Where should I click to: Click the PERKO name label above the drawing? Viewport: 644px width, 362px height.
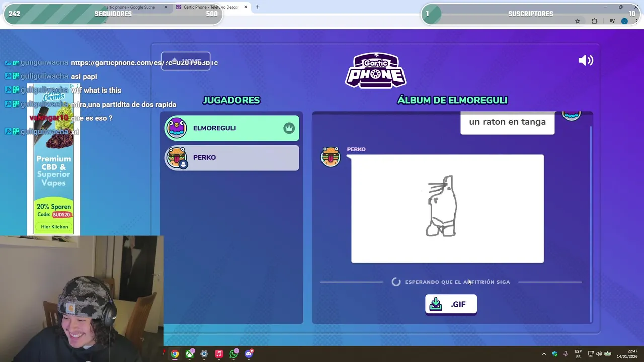[x=356, y=149]
